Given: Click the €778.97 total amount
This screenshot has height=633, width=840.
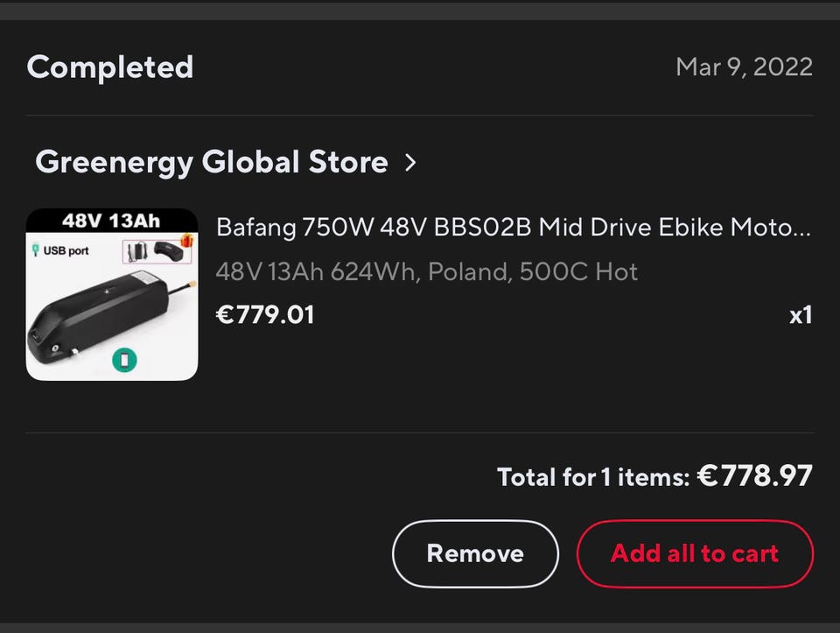Looking at the screenshot, I should coord(756,475).
